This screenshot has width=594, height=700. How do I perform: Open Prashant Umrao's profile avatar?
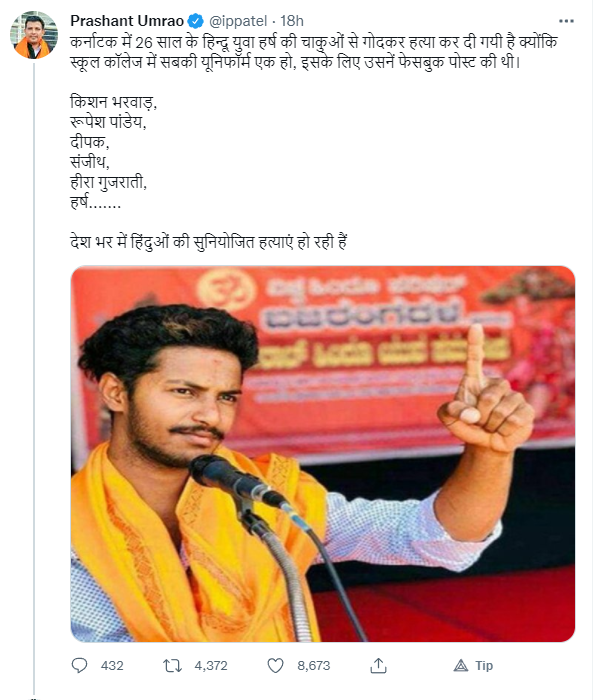(34, 35)
